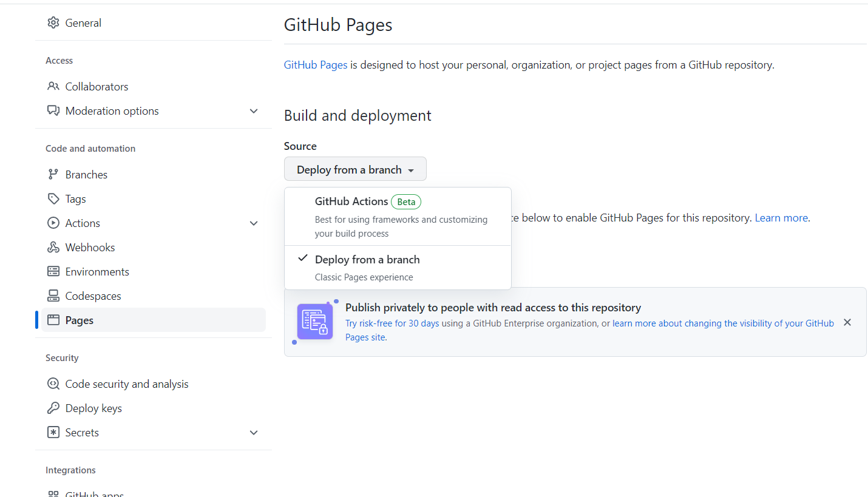Click the Classic Pages experience description

[x=364, y=277]
